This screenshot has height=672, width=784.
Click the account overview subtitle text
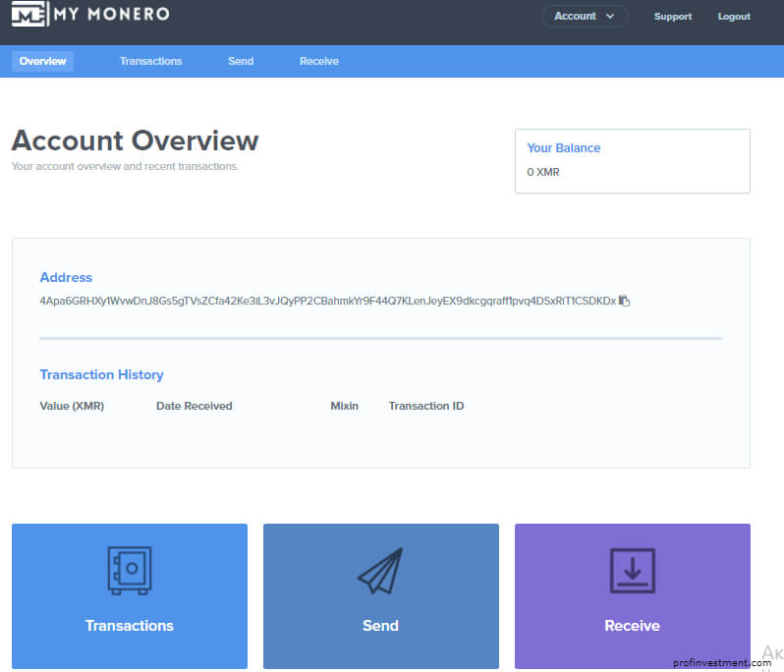pos(125,166)
